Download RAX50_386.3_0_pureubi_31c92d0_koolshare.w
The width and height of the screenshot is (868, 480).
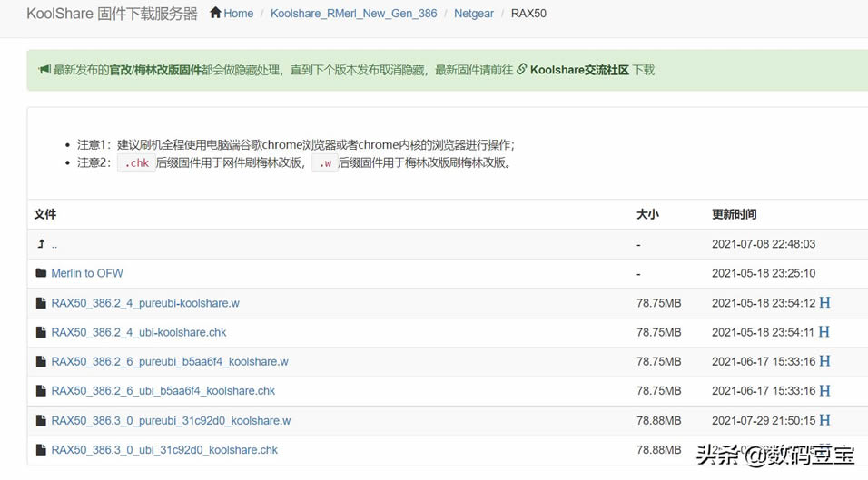[x=171, y=421]
